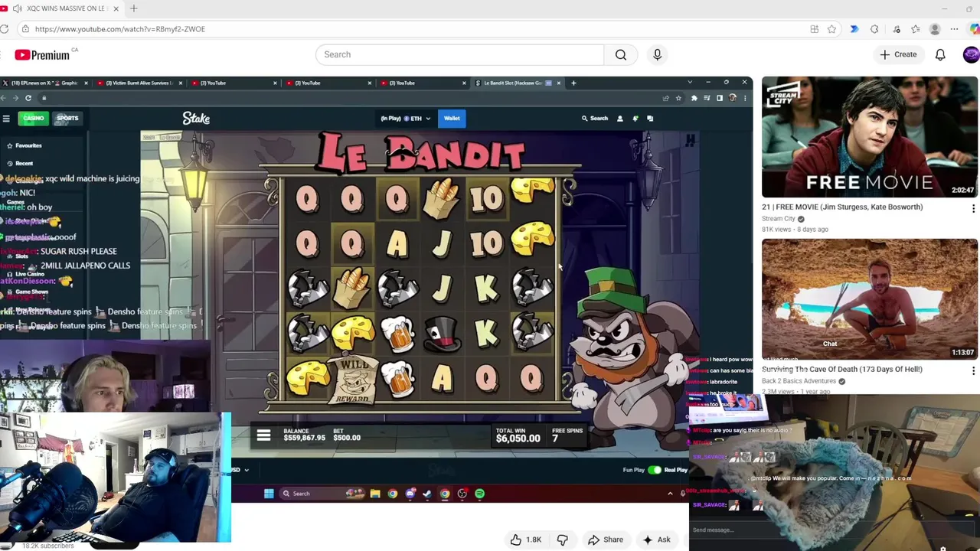The height and width of the screenshot is (551, 980).
Task: Open the 21 FREE MOVIE thumbnail
Action: [870, 137]
